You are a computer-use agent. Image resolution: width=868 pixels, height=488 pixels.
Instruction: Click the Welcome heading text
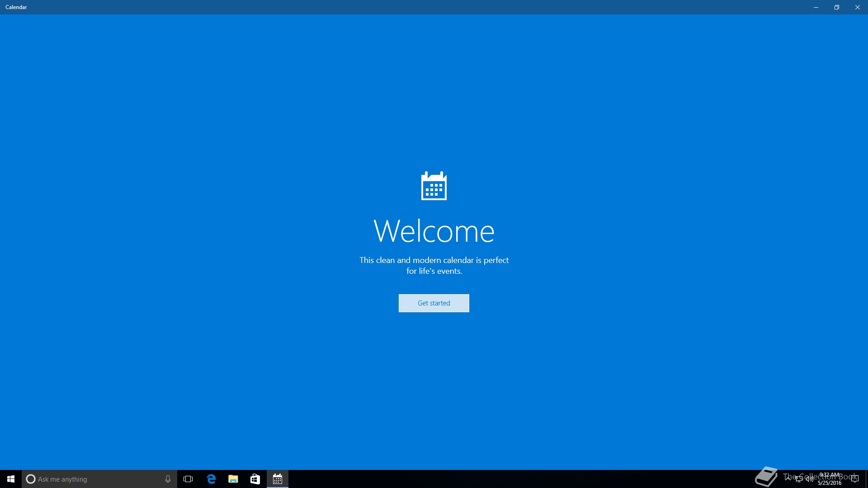tap(434, 231)
